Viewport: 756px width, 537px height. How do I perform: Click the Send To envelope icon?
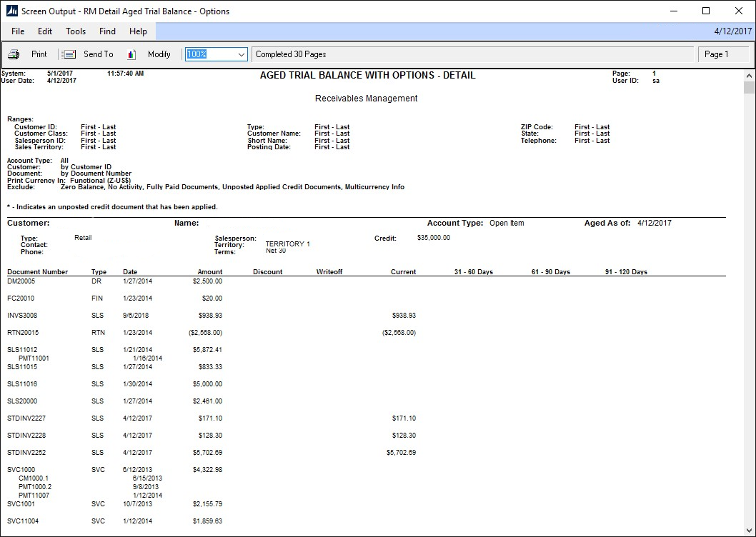(69, 54)
